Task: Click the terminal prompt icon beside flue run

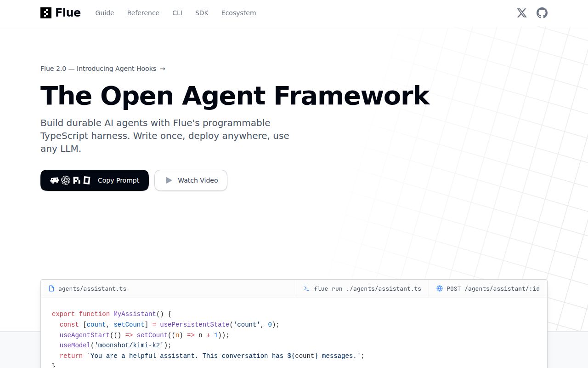Action: click(x=306, y=288)
